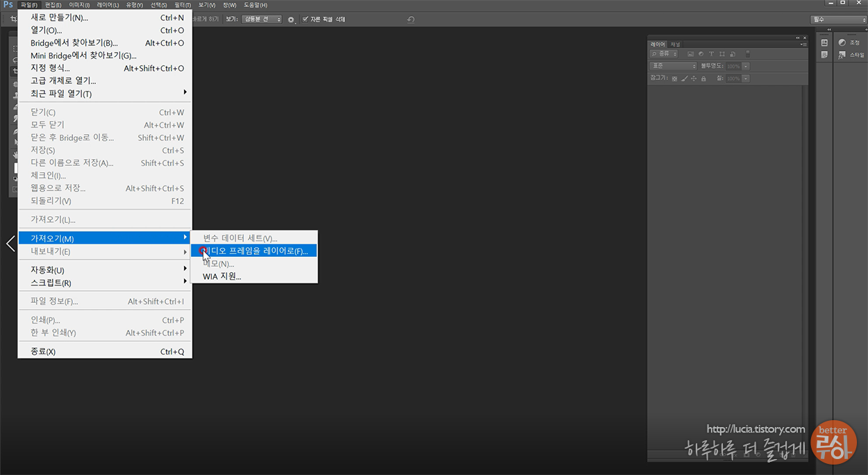Close the Layers panel group
This screenshot has height=475, width=868.
[805, 37]
